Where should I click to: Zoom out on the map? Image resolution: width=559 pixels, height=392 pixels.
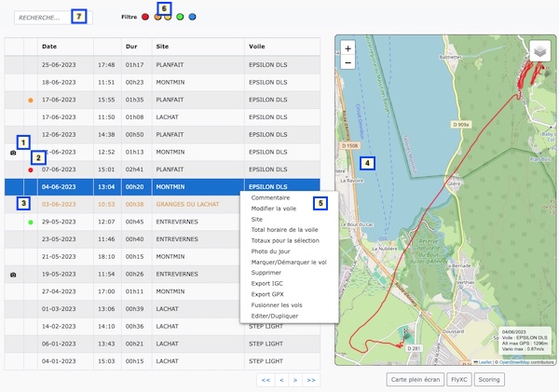tap(348, 62)
